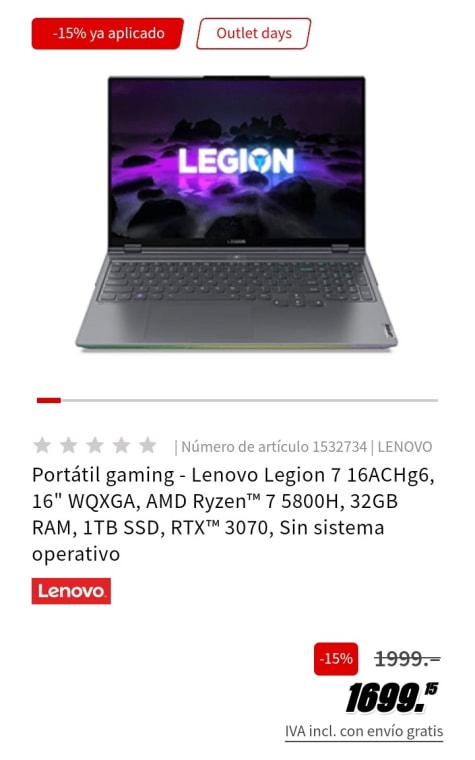Screen dimensions: 475x760
Task: Click the first rating star
Action: [x=42, y=445]
